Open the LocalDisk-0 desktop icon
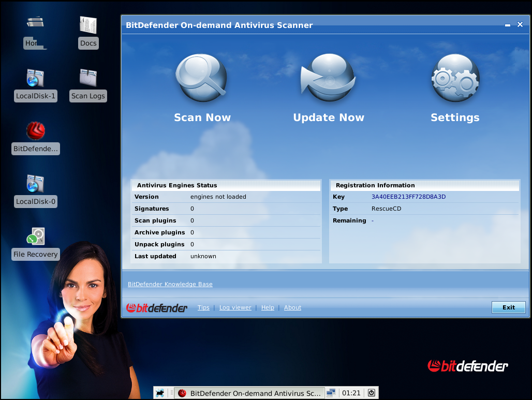Viewport: 532px width, 400px height. 35,184
